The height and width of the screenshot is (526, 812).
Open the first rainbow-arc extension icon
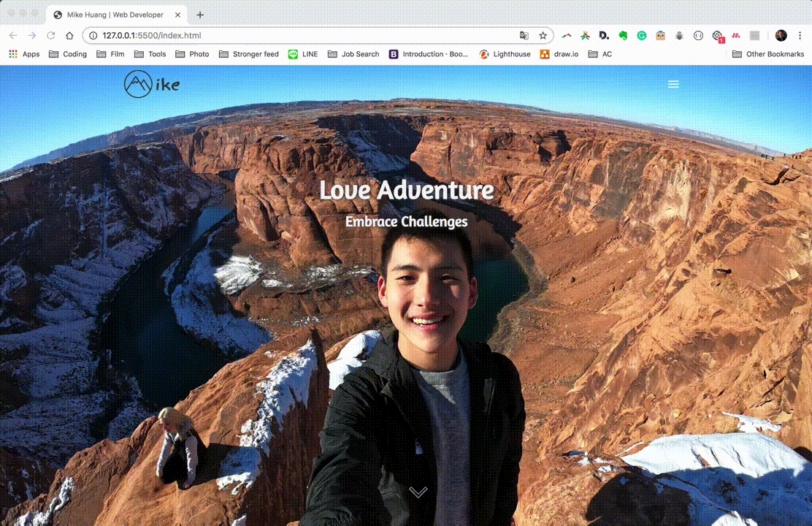click(567, 35)
